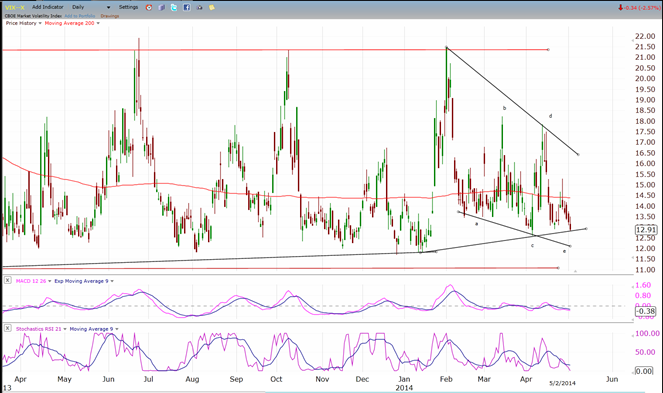Open chart Settings
Image resolution: width=663 pixels, height=393 pixels.
[x=128, y=7]
